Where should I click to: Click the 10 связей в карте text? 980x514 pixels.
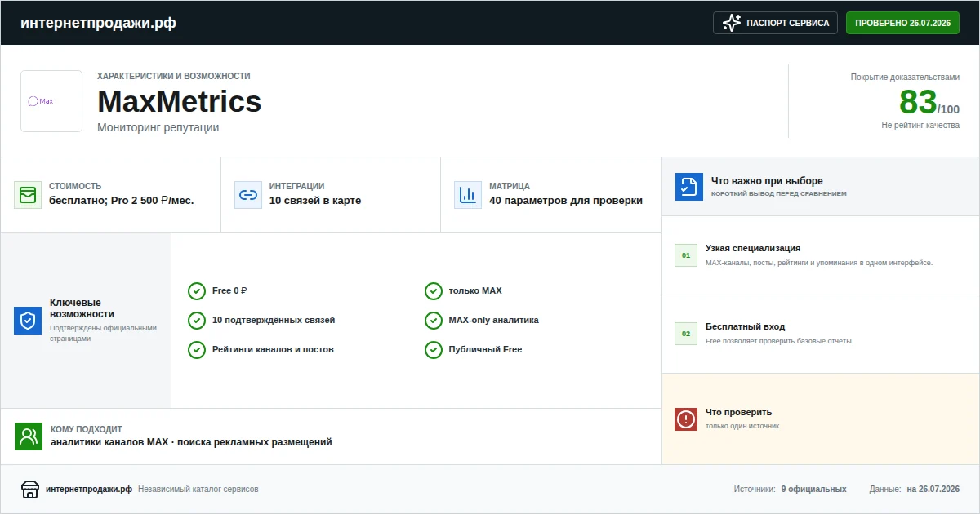pos(315,201)
